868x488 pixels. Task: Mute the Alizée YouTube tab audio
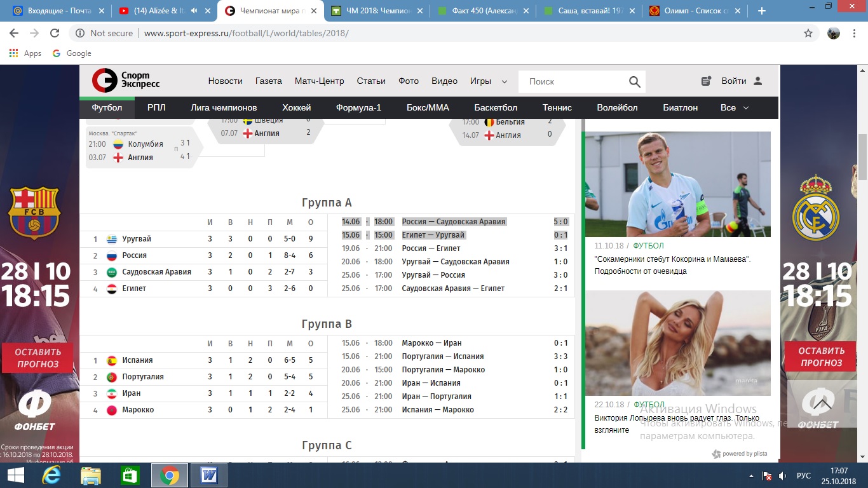point(194,11)
